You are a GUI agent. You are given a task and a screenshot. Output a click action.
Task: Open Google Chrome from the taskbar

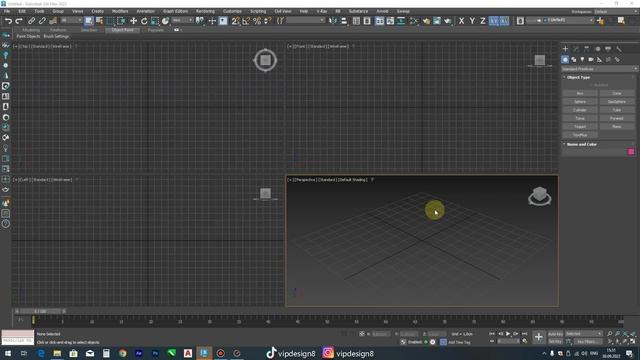(x=122, y=353)
